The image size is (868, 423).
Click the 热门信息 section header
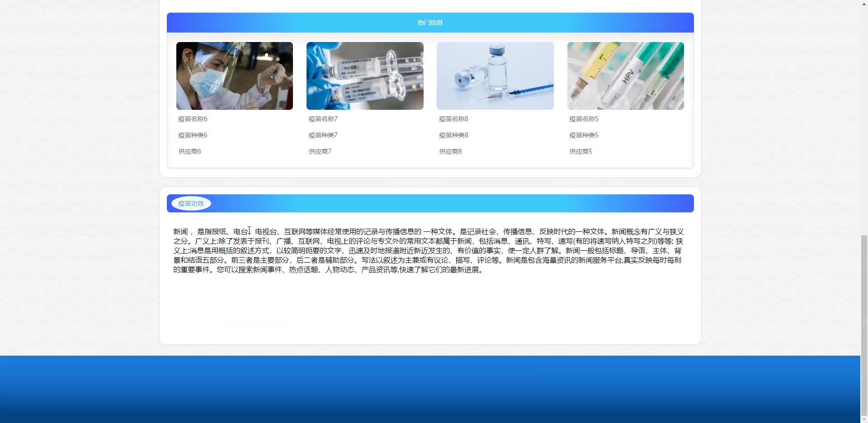tap(430, 23)
